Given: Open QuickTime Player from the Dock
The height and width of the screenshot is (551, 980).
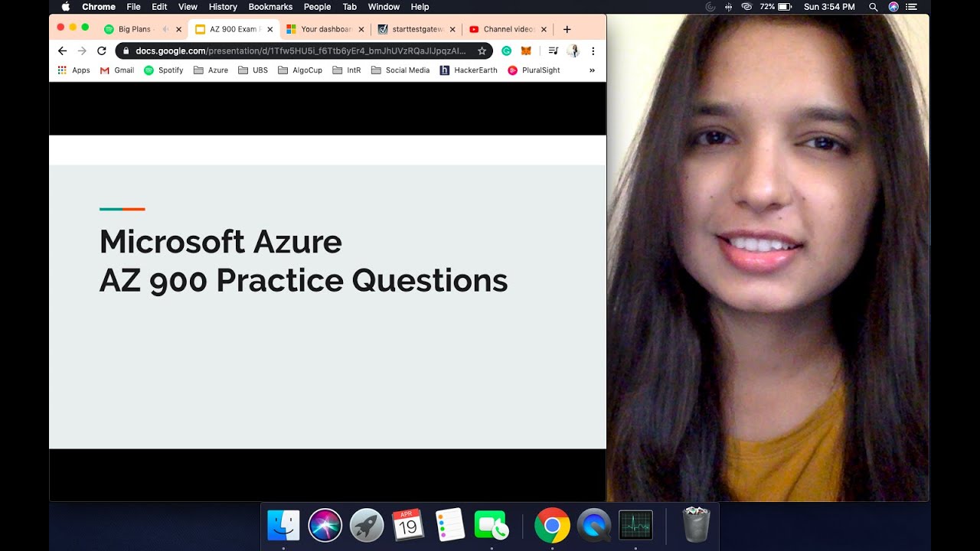Looking at the screenshot, I should [594, 526].
